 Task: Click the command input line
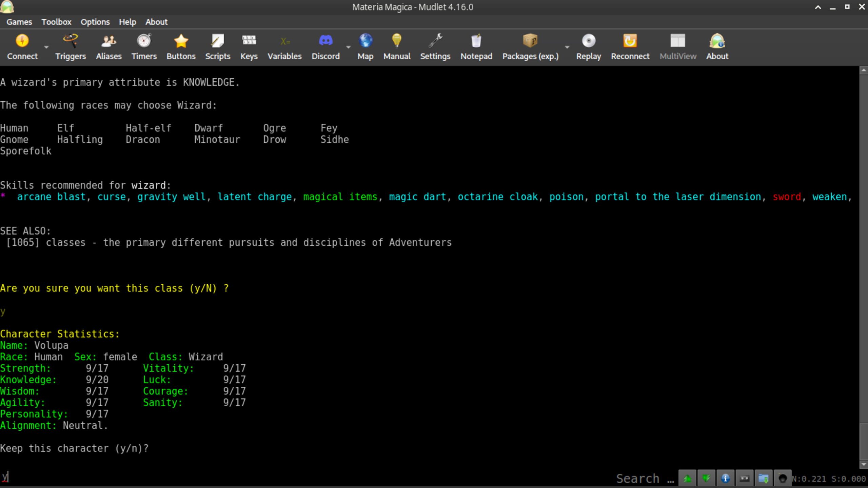pyautogui.click(x=271, y=478)
